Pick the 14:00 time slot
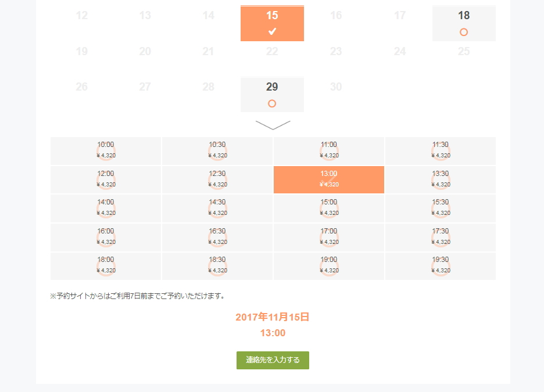The image size is (544, 392). pos(106,208)
